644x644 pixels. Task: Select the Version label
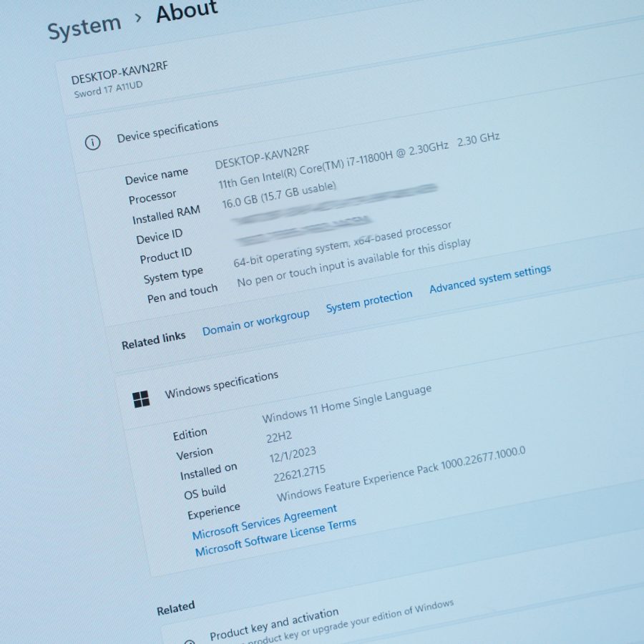point(195,454)
